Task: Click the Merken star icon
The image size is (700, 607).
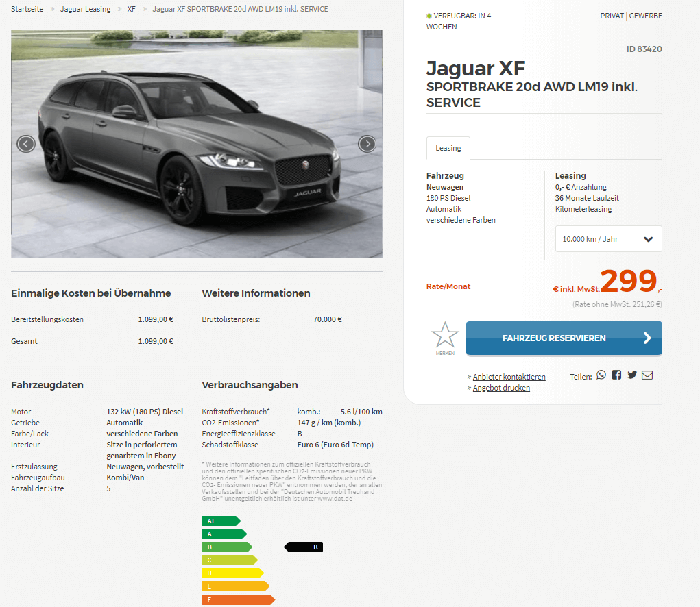Action: (x=445, y=335)
